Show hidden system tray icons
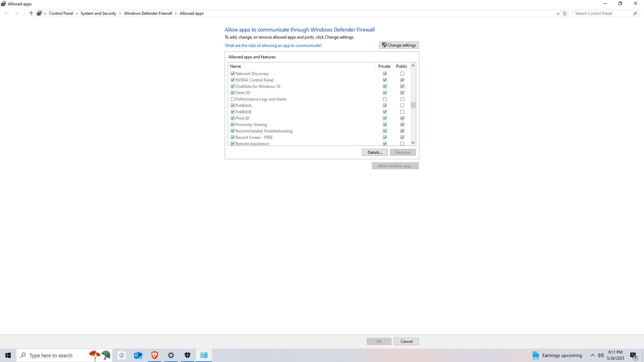The width and height of the screenshot is (644, 362). [x=592, y=355]
